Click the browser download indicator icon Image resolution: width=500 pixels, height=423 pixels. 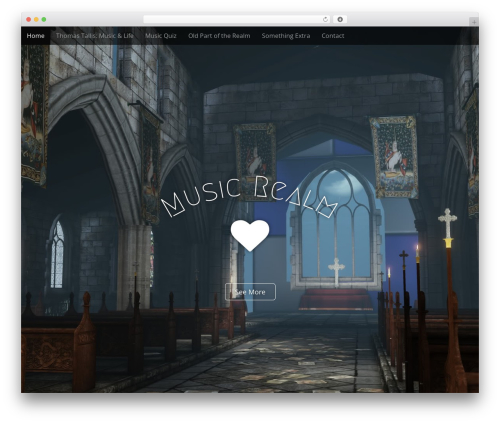[x=340, y=19]
